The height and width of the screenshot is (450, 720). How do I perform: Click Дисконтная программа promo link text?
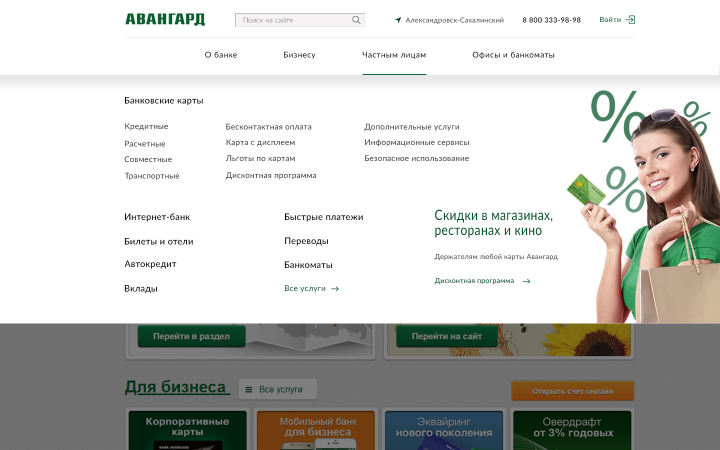click(474, 281)
